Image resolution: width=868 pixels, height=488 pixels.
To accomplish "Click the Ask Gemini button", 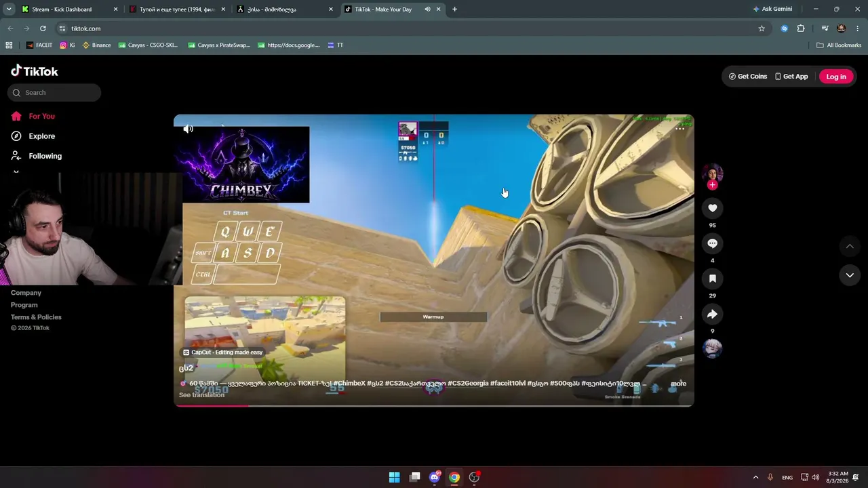I will (x=772, y=9).
